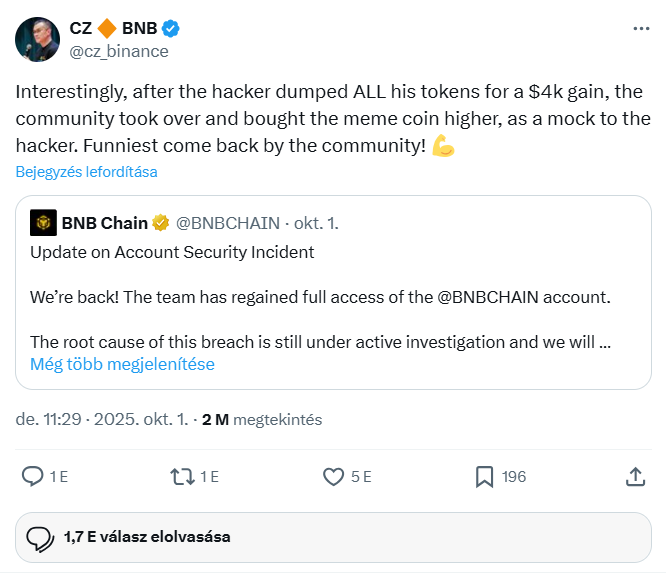Click CZ's profile avatar photo
This screenshot has height=581, width=666.
[37, 39]
